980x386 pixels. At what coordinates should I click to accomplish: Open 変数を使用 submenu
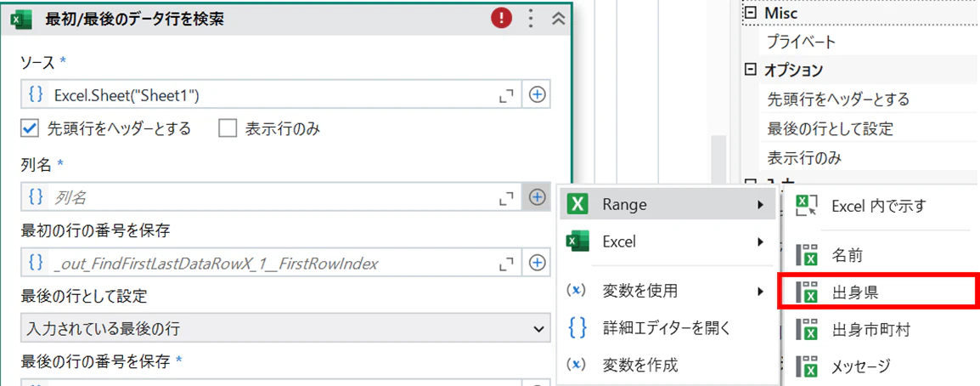[667, 291]
